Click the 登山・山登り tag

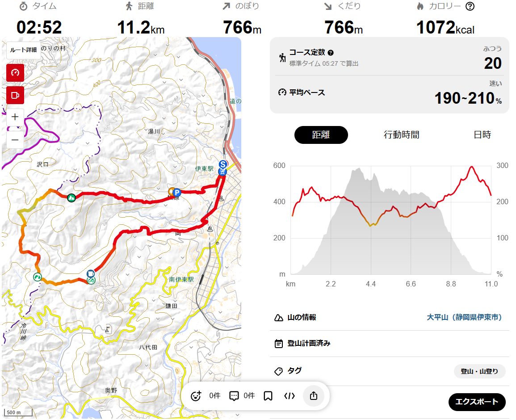point(479,371)
